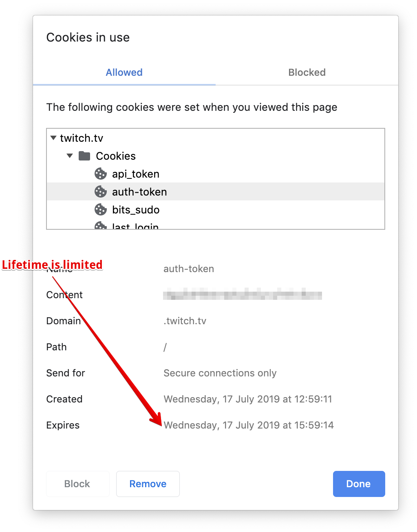Collapse the Cookies folder node

(69, 156)
